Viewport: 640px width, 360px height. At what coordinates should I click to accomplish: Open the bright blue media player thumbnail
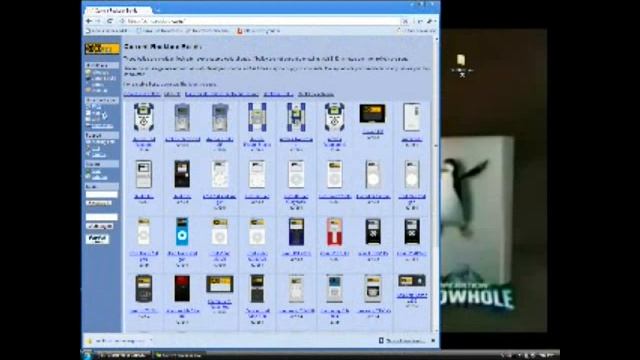[182, 231]
